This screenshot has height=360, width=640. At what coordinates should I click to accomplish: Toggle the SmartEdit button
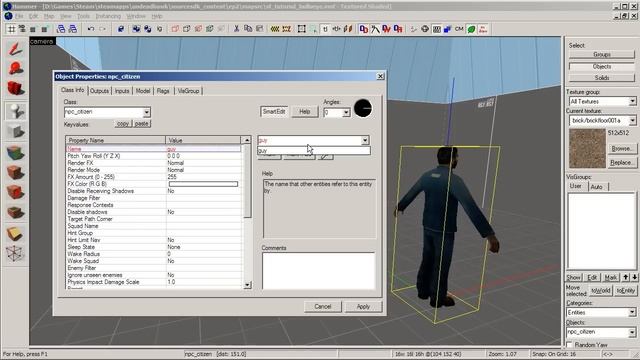point(274,111)
